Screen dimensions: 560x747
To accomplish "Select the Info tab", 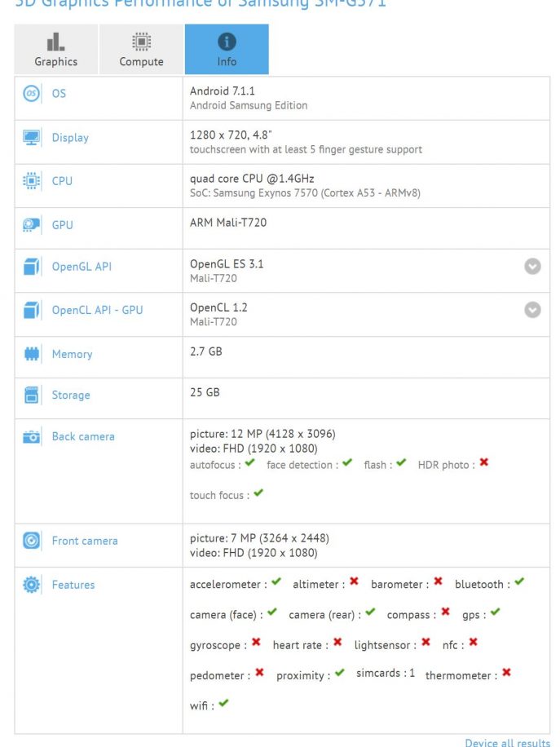I will (x=227, y=50).
